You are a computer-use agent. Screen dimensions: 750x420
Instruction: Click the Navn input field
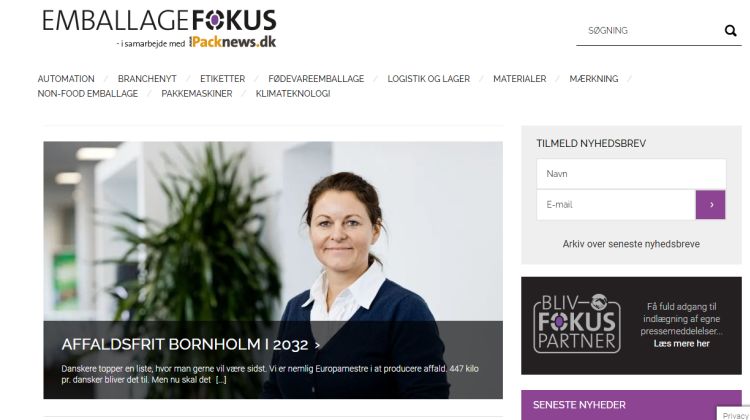click(631, 174)
